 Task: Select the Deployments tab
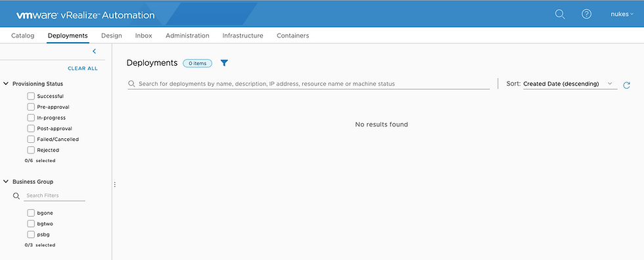click(68, 36)
